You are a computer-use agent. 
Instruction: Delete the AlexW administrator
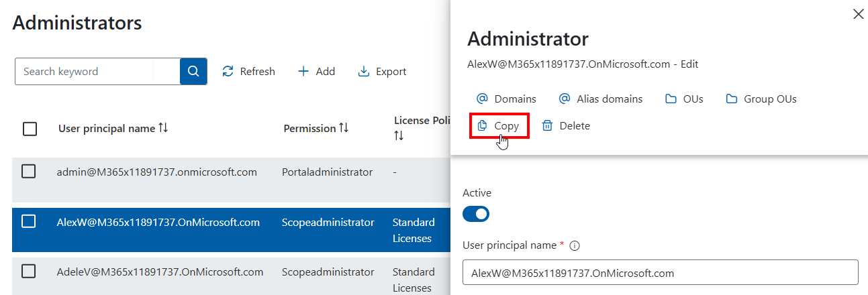(x=566, y=126)
